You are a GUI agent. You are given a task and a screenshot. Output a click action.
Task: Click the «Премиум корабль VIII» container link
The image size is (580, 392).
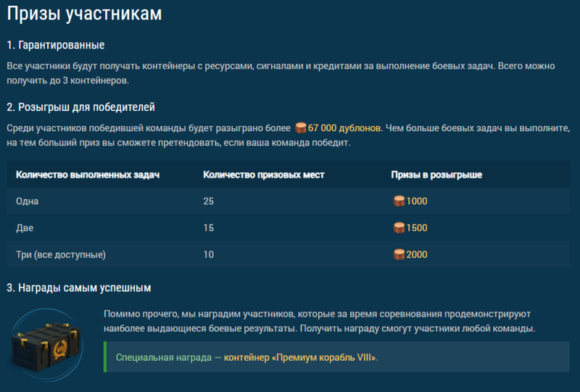(301, 357)
